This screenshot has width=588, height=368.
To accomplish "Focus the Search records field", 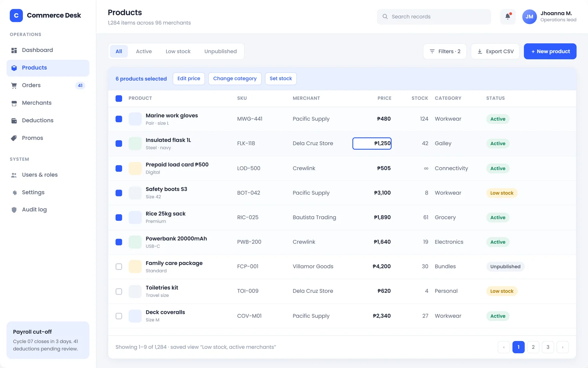I will click(x=434, y=17).
